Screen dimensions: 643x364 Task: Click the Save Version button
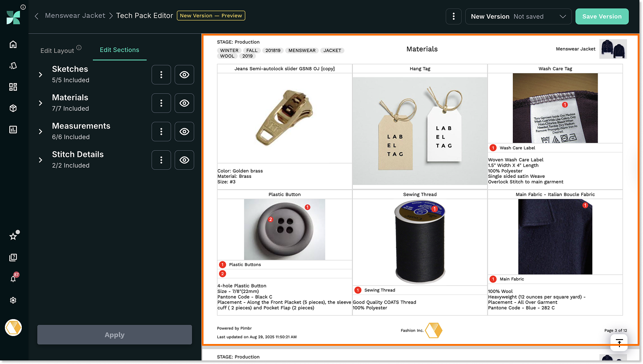pyautogui.click(x=602, y=16)
